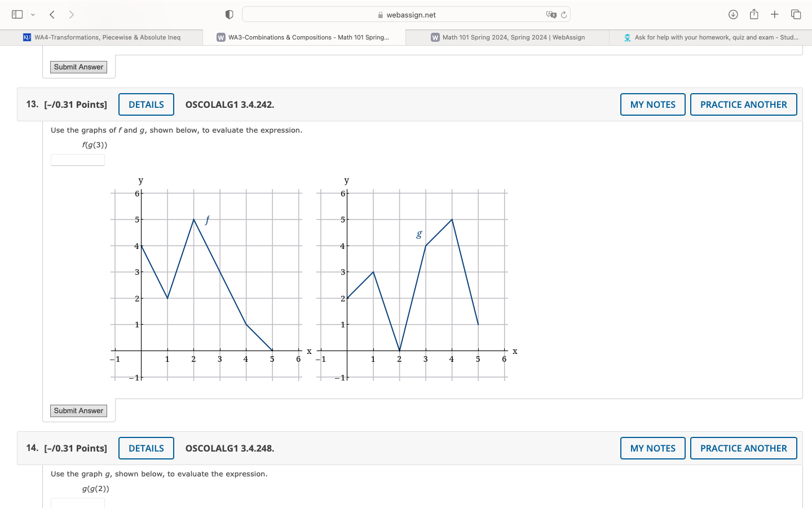The height and width of the screenshot is (508, 812).
Task: Expand DETAILS for question 13
Action: (x=146, y=104)
